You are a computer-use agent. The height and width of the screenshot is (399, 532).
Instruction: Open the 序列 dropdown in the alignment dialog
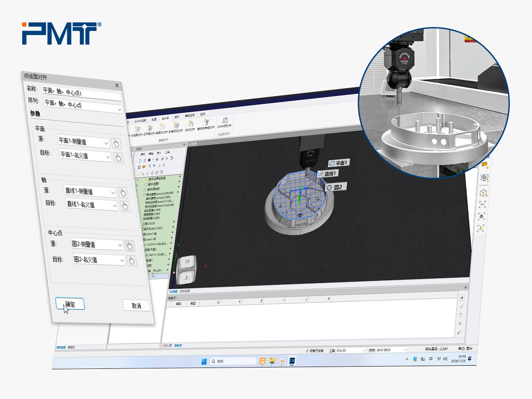point(83,106)
